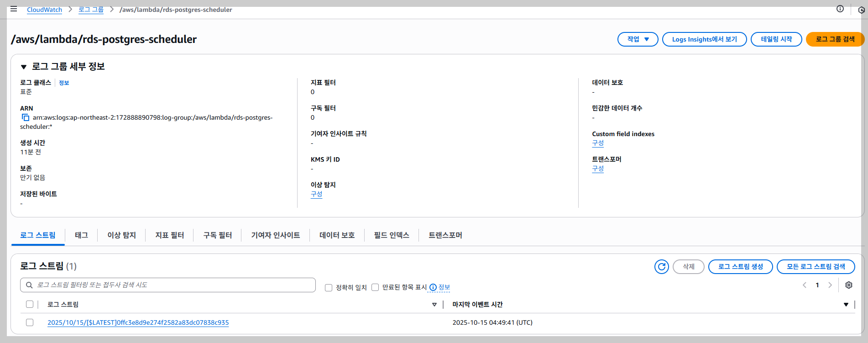868x343 pixels.
Task: Click the 2025-10-15 04:49:41 (UTC) timestamp
Action: click(492, 322)
